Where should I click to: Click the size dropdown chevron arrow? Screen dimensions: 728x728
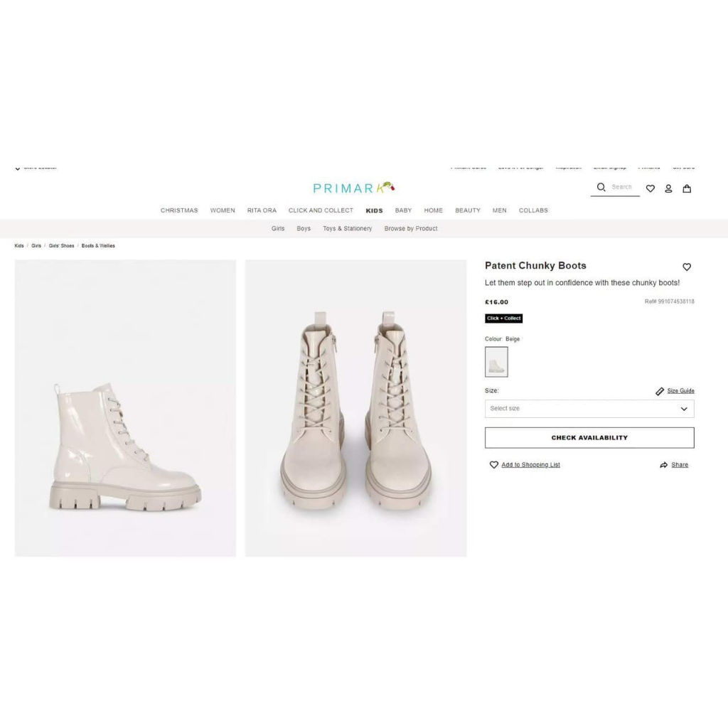pos(684,409)
